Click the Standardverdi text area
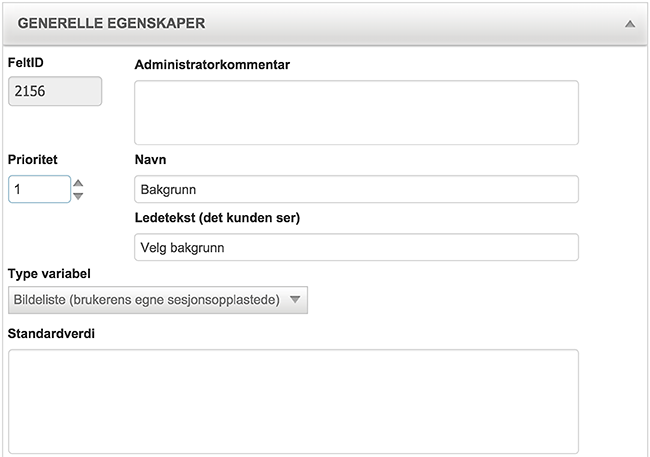Screen dimensions: 650x457 point(293,401)
